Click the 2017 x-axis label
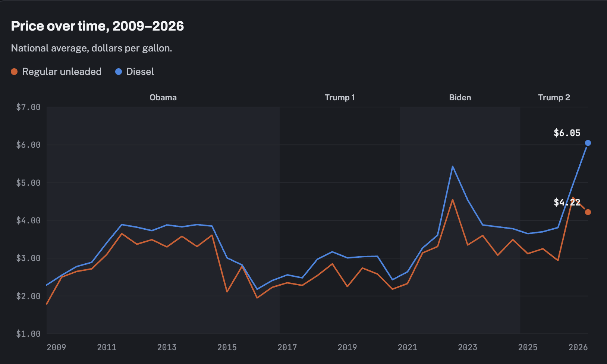The image size is (607, 364). [287, 347]
